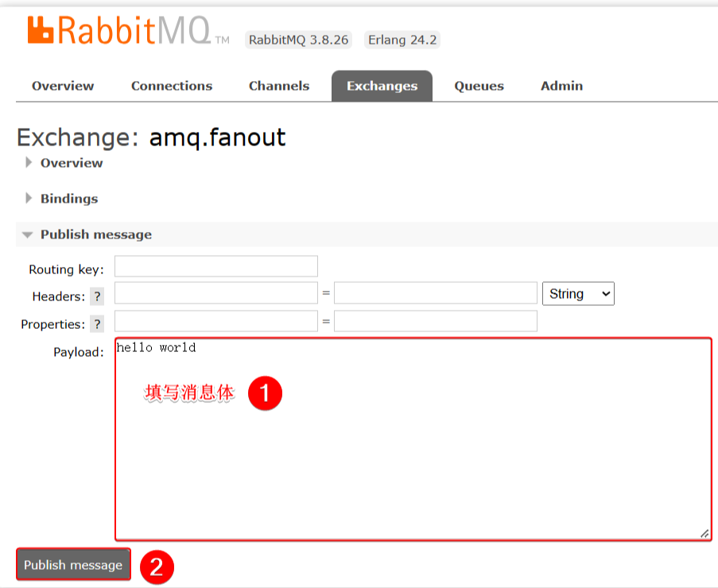
Task: Select the Exchanges tab
Action: [382, 86]
